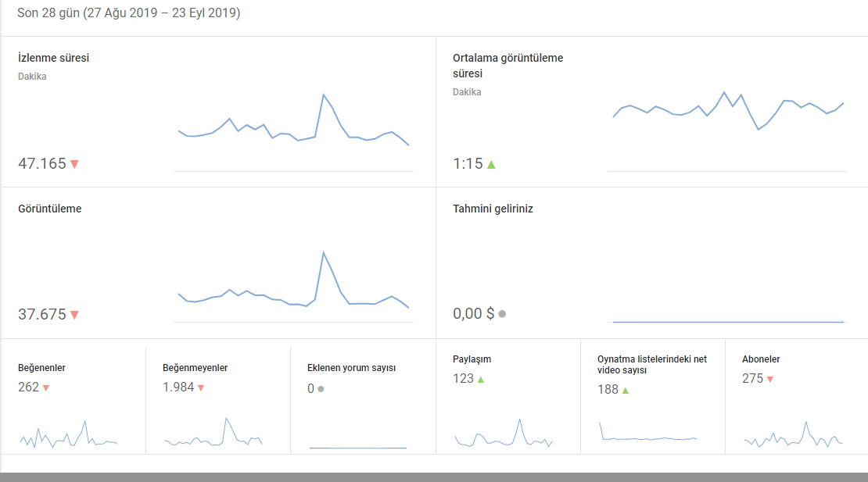The height and width of the screenshot is (482, 868).
Task: Click the red trend arrow beside 37.675
Action: 74,315
